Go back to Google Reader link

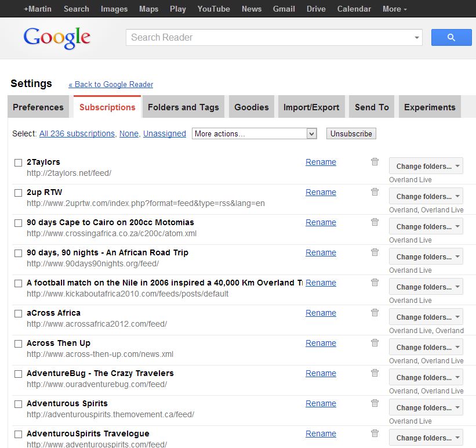[111, 84]
